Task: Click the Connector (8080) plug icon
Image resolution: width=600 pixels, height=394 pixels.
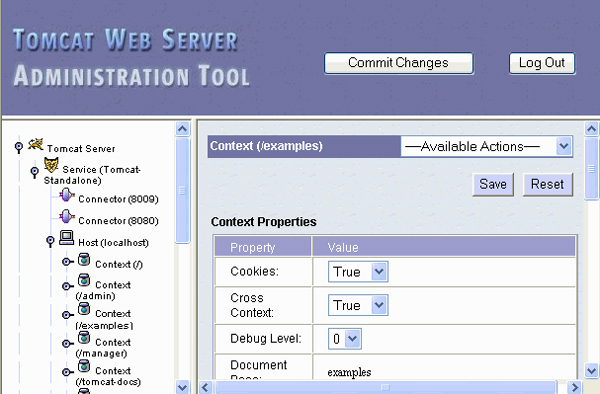Action: coord(67,217)
